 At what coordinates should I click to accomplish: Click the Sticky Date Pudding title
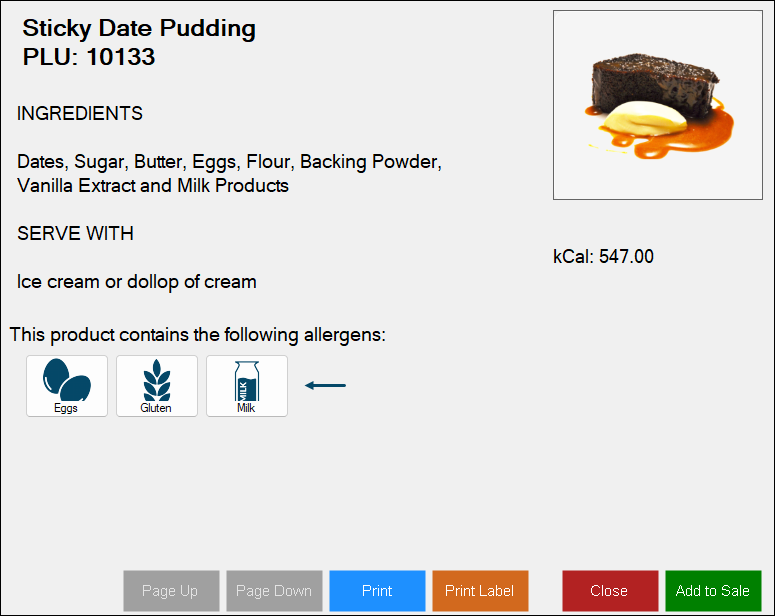pyautogui.click(x=139, y=29)
